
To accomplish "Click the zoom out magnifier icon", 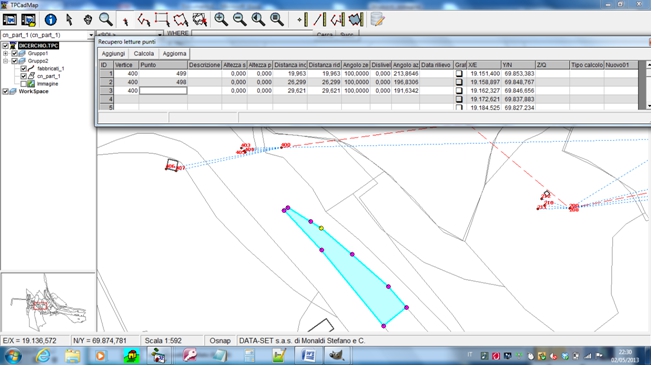I will click(x=240, y=20).
